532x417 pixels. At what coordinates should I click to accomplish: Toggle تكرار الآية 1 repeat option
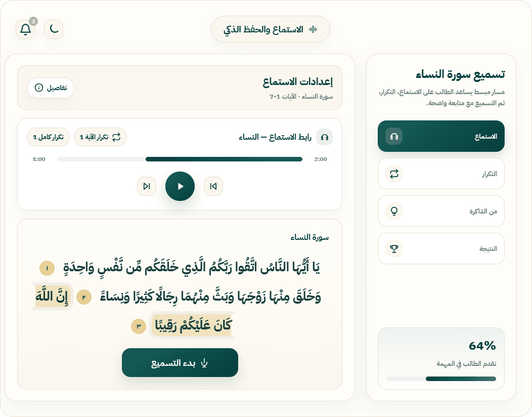click(100, 137)
